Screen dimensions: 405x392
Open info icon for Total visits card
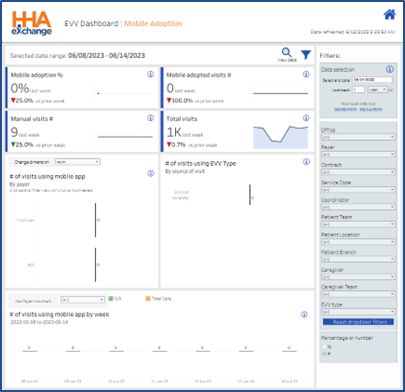[x=306, y=118]
